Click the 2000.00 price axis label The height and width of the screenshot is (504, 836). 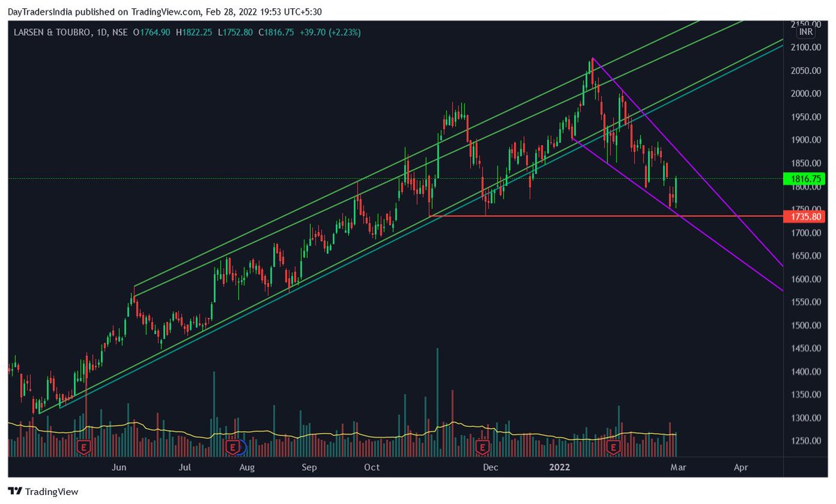point(807,93)
